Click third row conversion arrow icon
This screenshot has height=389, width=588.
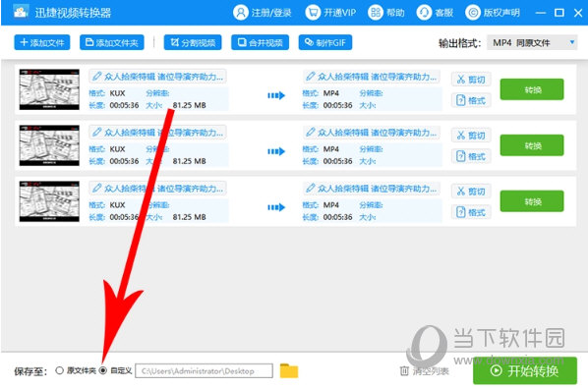(x=276, y=207)
